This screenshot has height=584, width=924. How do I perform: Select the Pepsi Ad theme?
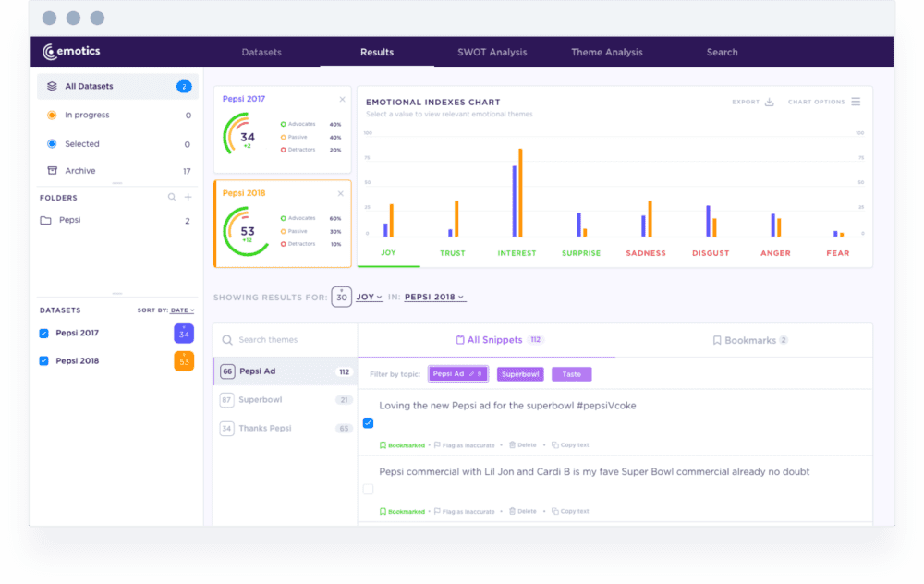[286, 371]
